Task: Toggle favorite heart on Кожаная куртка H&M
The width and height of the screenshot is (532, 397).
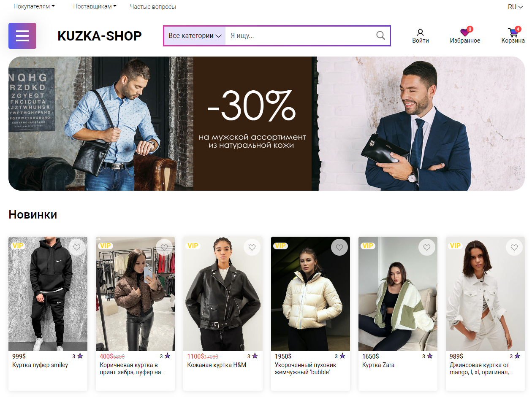Action: 252,247
